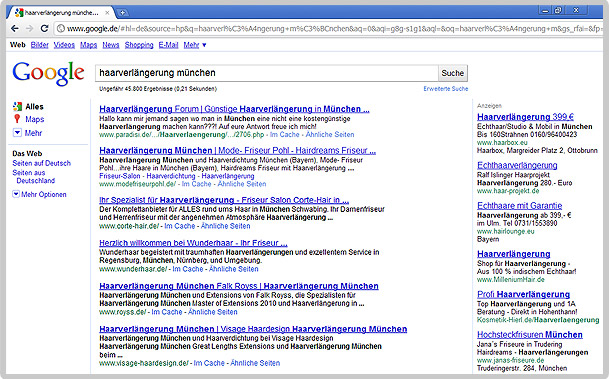
Task: Open ad Echthaarverlängerung
Action: 517,165
